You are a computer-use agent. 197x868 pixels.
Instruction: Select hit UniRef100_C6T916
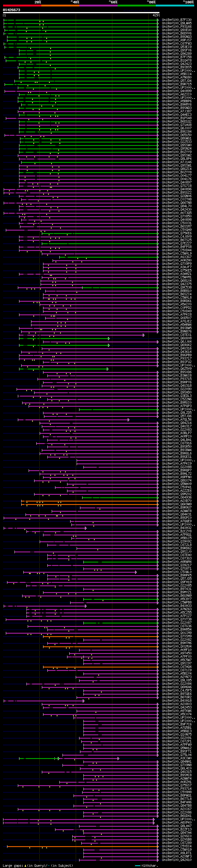click(x=177, y=443)
